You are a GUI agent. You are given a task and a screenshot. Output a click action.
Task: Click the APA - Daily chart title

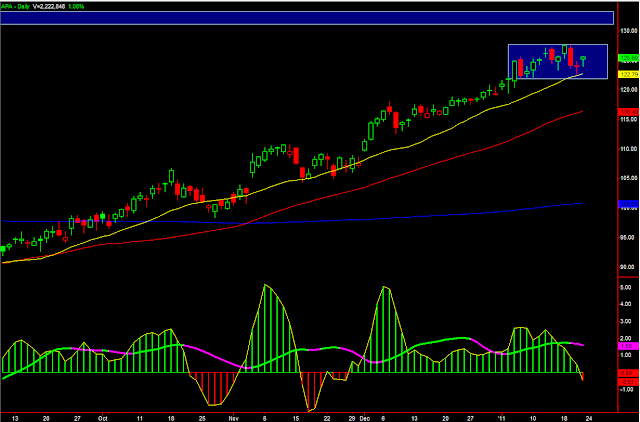15,7
